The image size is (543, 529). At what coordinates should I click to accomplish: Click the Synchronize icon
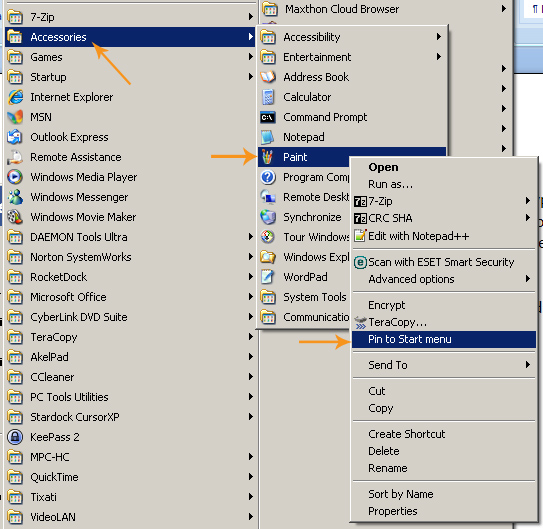[x=268, y=217]
